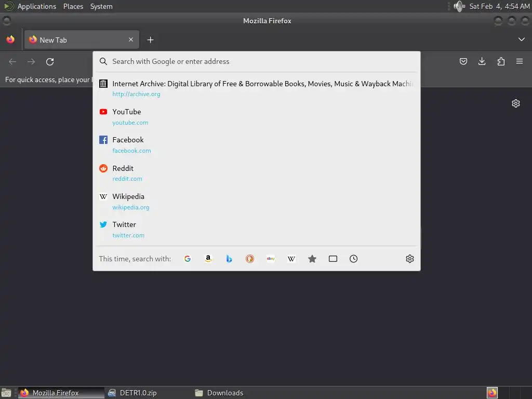Image resolution: width=532 pixels, height=399 pixels.
Task: Search this time with eBay
Action: [271, 259]
